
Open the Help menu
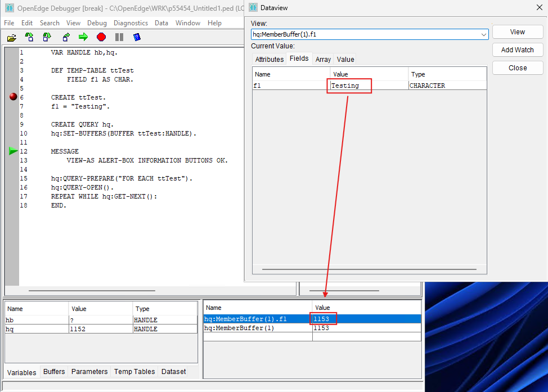coord(214,23)
